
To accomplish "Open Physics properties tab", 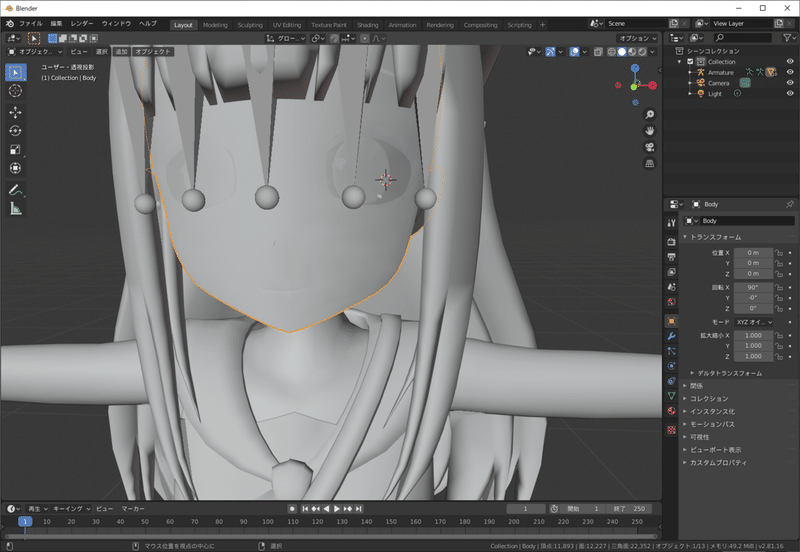I will [671, 366].
